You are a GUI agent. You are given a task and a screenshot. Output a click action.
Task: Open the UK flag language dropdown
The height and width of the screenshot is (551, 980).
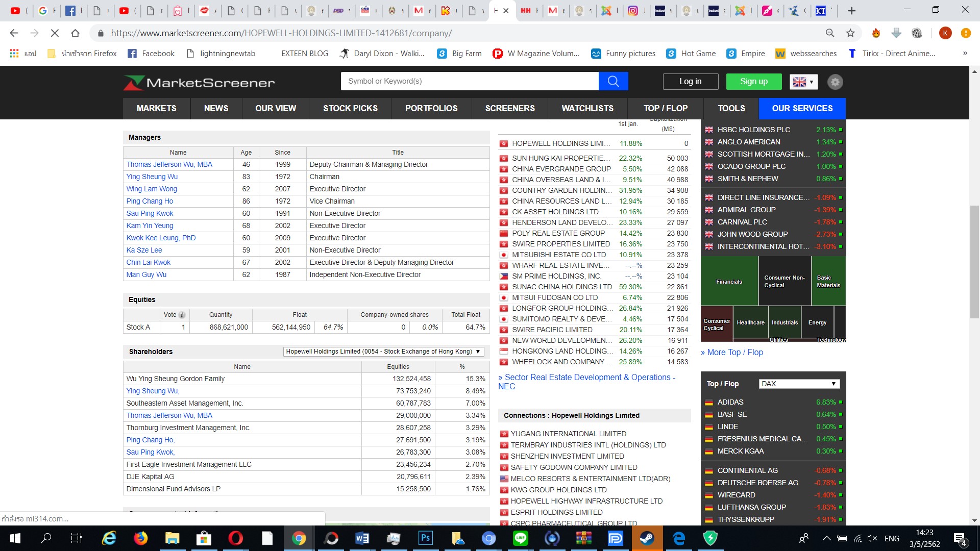(803, 82)
